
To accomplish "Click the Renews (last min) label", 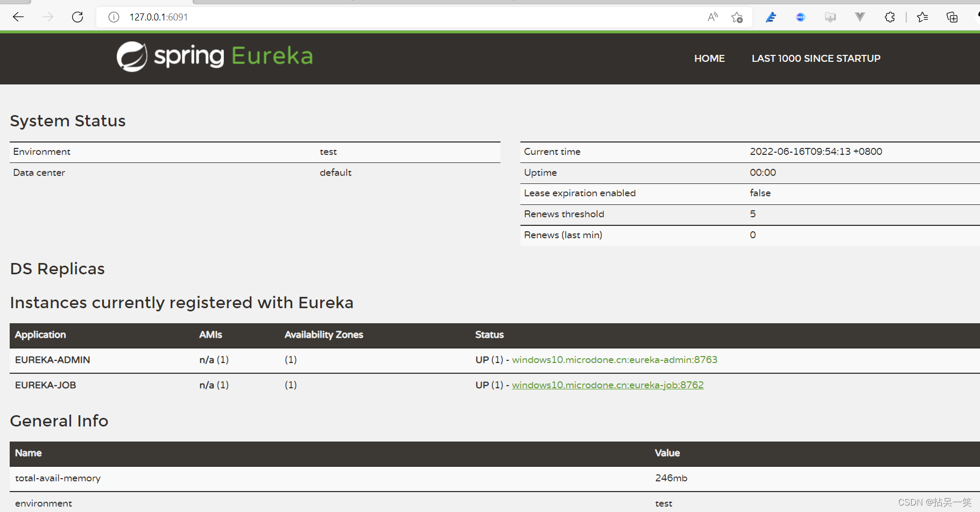I will point(563,235).
